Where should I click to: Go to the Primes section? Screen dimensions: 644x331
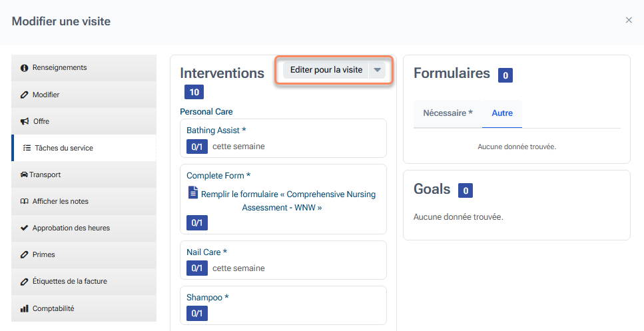(x=43, y=255)
